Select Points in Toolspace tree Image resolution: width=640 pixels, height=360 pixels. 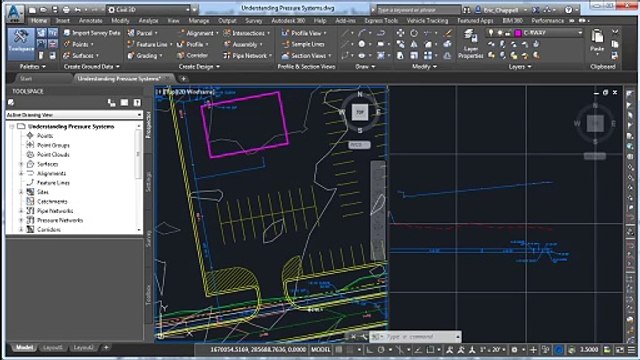click(45, 136)
